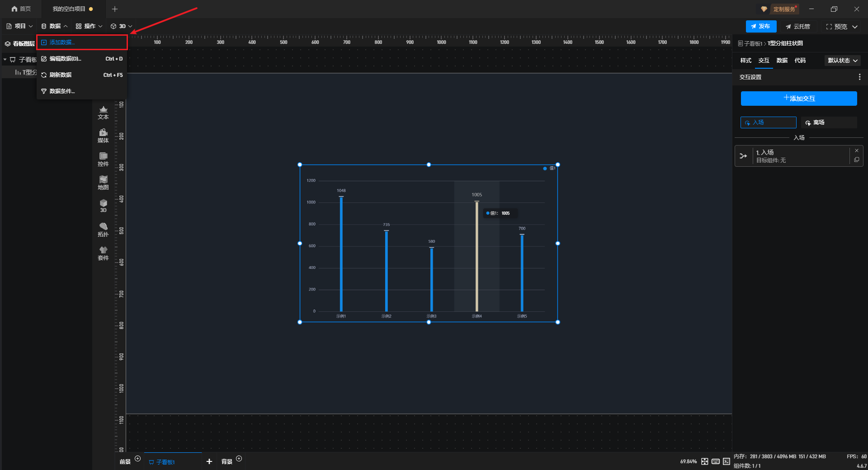Open the 默认状态 state dropdown
This screenshot has width=868, height=470.
(842, 61)
